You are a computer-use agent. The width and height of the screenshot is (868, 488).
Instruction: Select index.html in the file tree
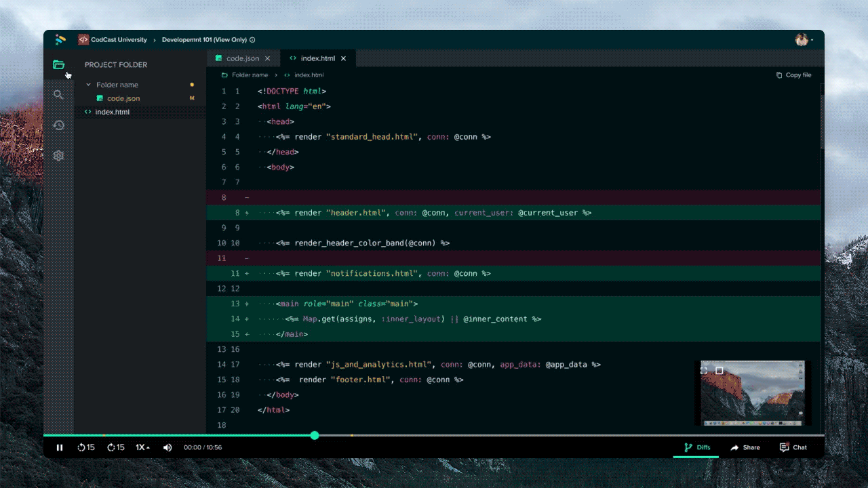[113, 112]
